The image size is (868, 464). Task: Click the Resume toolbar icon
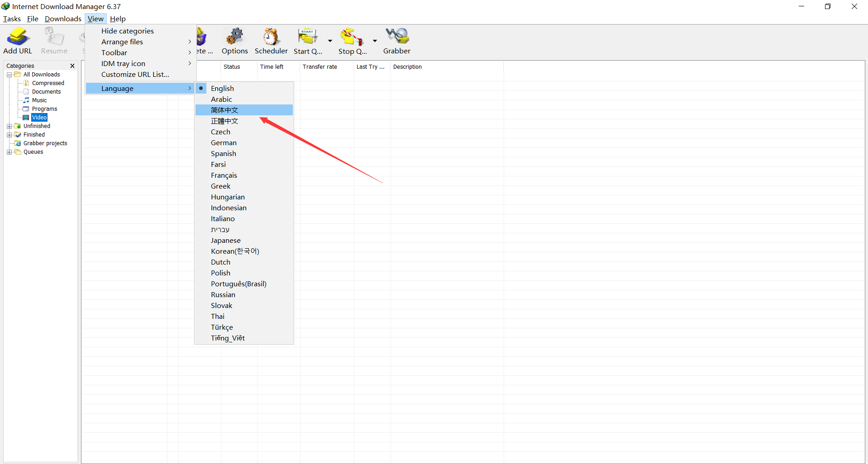tap(54, 36)
